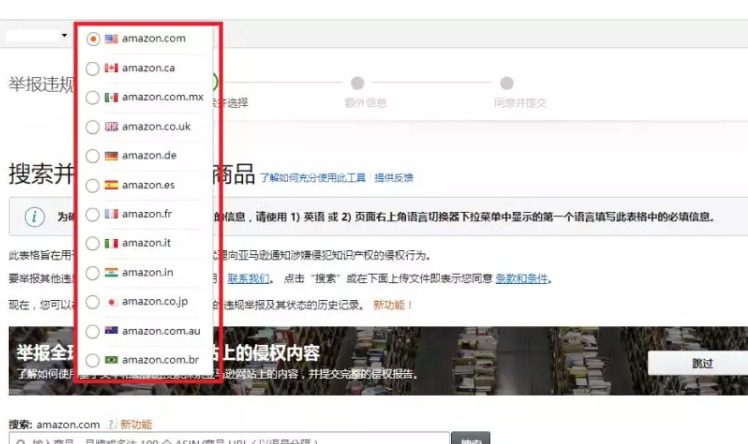This screenshot has width=748, height=444.
Task: Click the Italy flag icon
Action: [x=111, y=243]
